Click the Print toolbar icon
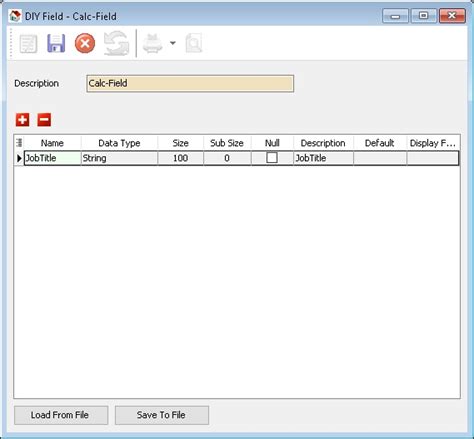474x439 pixels. pos(153,43)
